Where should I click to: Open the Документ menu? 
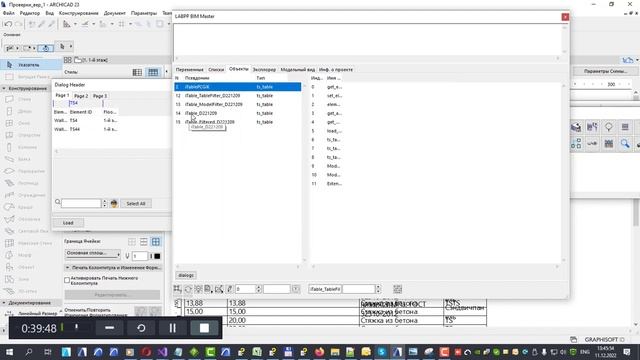[x=115, y=13]
